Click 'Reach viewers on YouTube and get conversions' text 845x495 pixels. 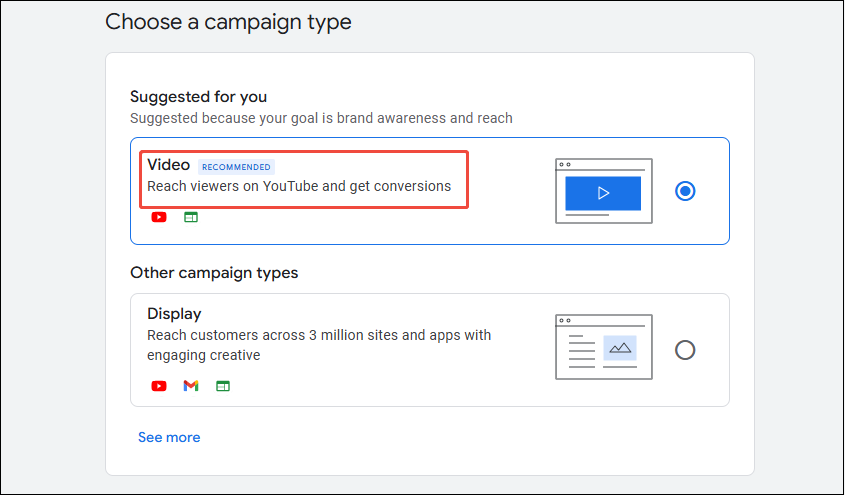(299, 186)
